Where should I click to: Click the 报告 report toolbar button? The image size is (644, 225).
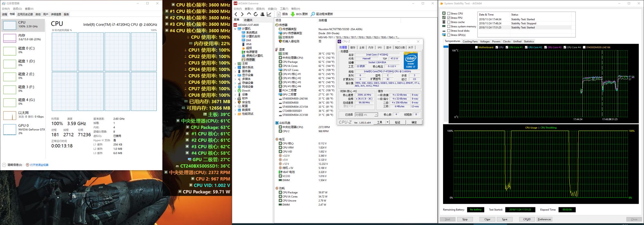point(282,14)
